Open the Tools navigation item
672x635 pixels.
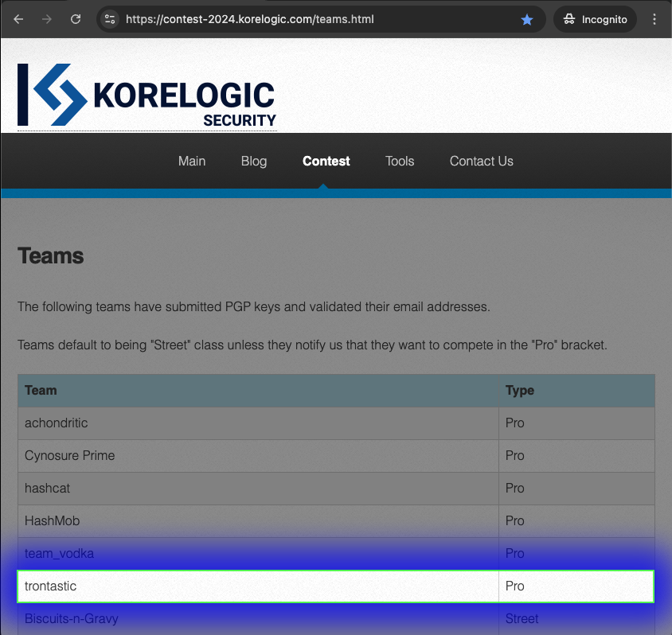[x=400, y=161]
